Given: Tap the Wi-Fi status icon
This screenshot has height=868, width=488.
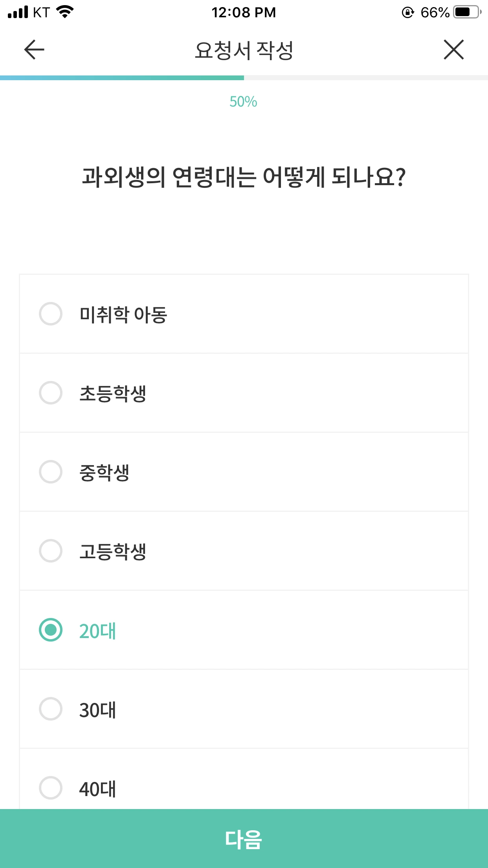Looking at the screenshot, I should [x=65, y=12].
